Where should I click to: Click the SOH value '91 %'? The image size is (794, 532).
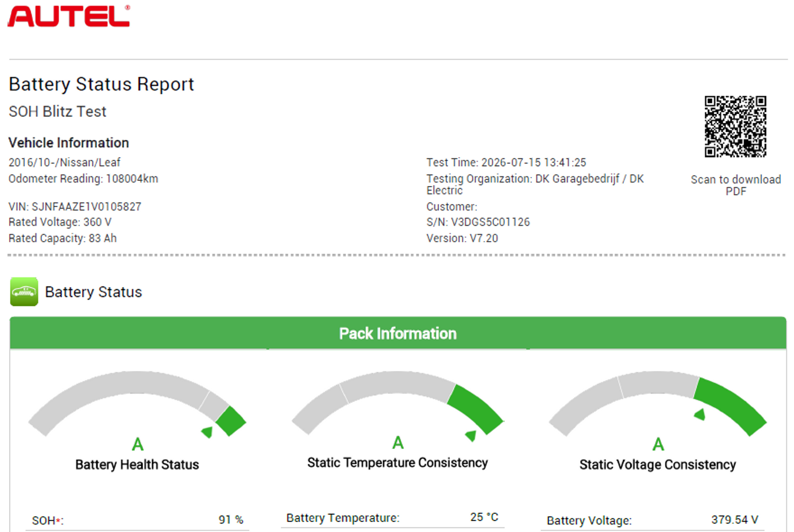point(231,520)
